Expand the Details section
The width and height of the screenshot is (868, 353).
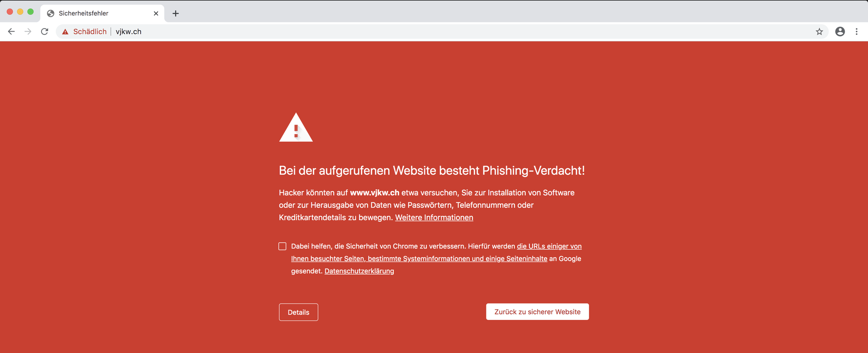[x=298, y=312]
